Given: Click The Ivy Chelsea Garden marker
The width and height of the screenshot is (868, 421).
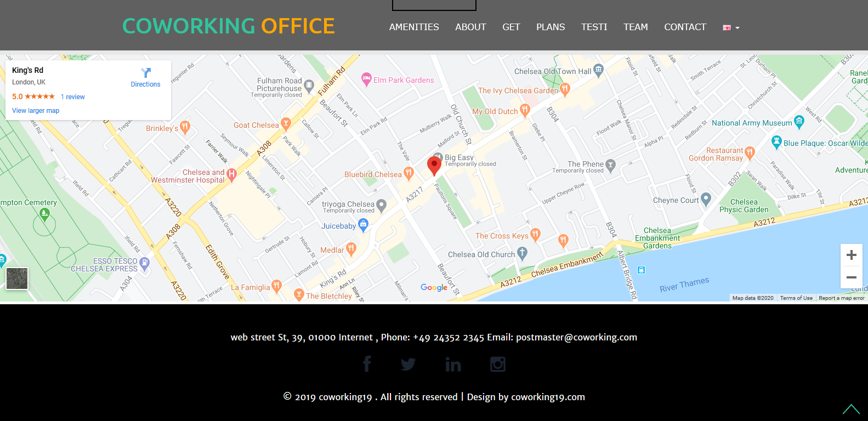Looking at the screenshot, I should [x=565, y=89].
